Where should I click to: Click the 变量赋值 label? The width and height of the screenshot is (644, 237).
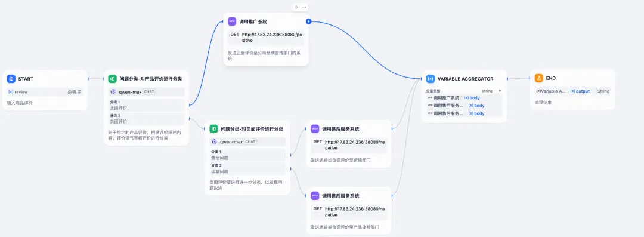433,91
